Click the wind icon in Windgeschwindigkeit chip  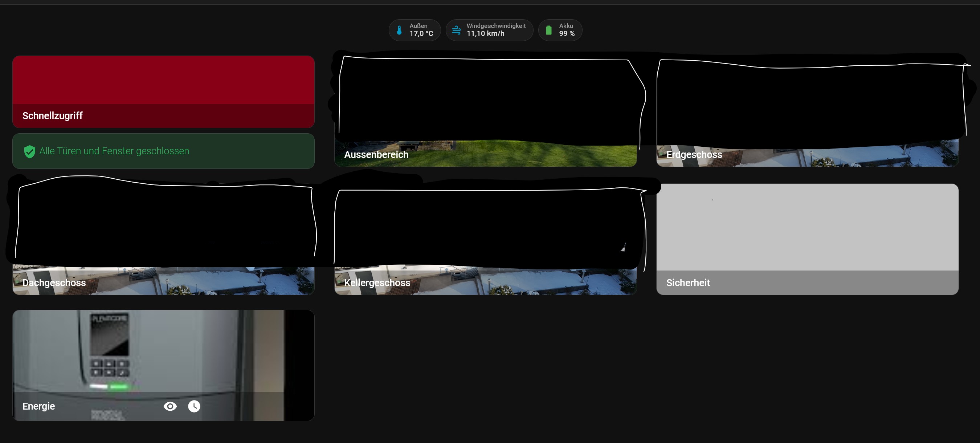456,30
